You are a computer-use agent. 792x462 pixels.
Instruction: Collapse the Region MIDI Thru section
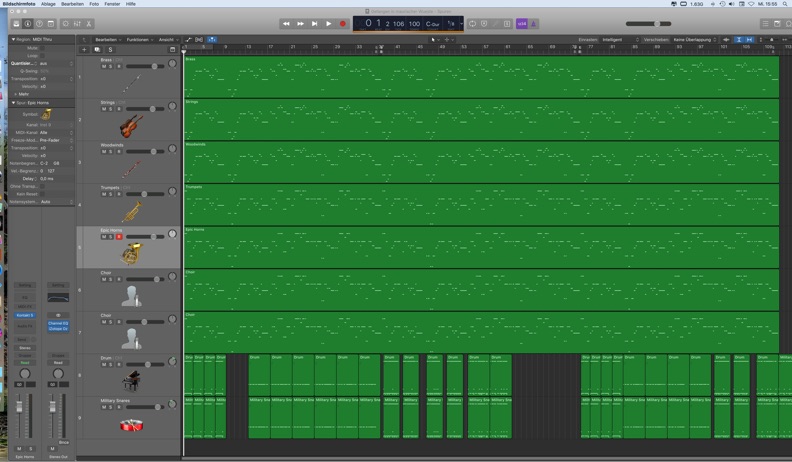(x=14, y=39)
